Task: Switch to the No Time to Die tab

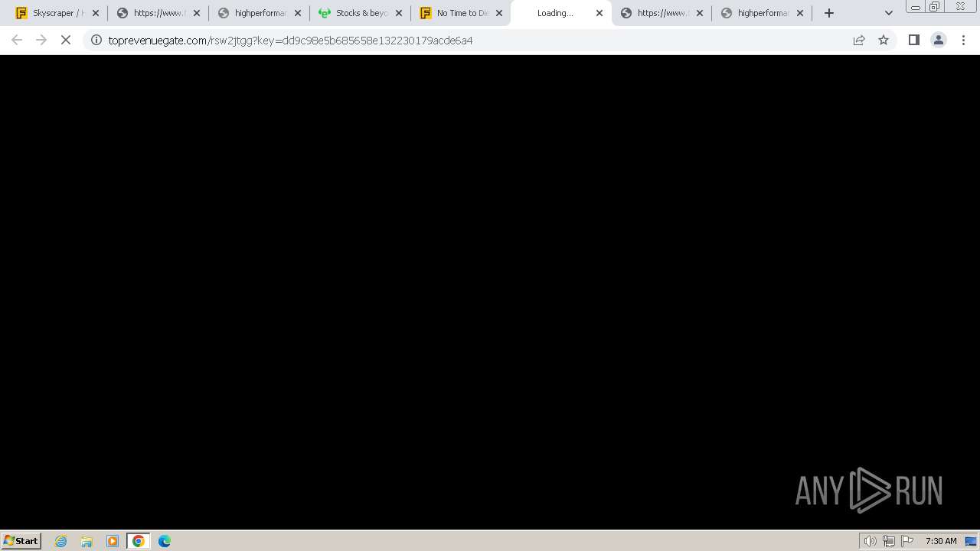Action: 461,13
